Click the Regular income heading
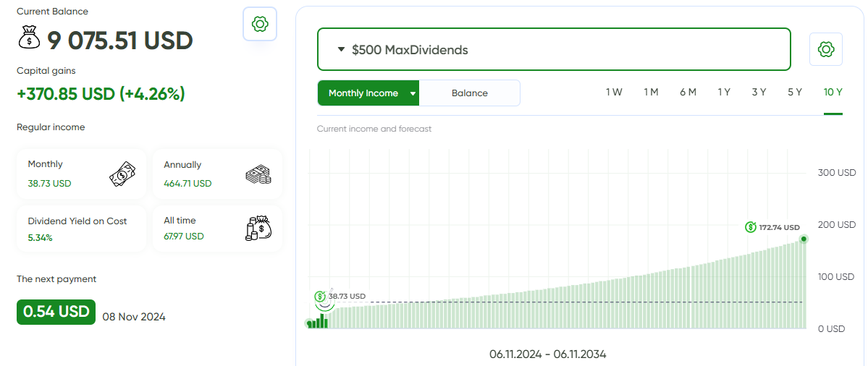This screenshot has height=366, width=868. tap(51, 127)
